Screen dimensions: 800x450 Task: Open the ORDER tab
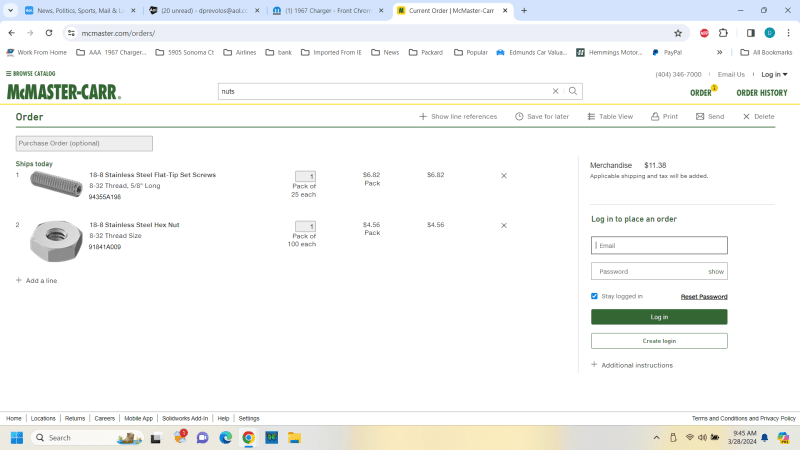702,92
